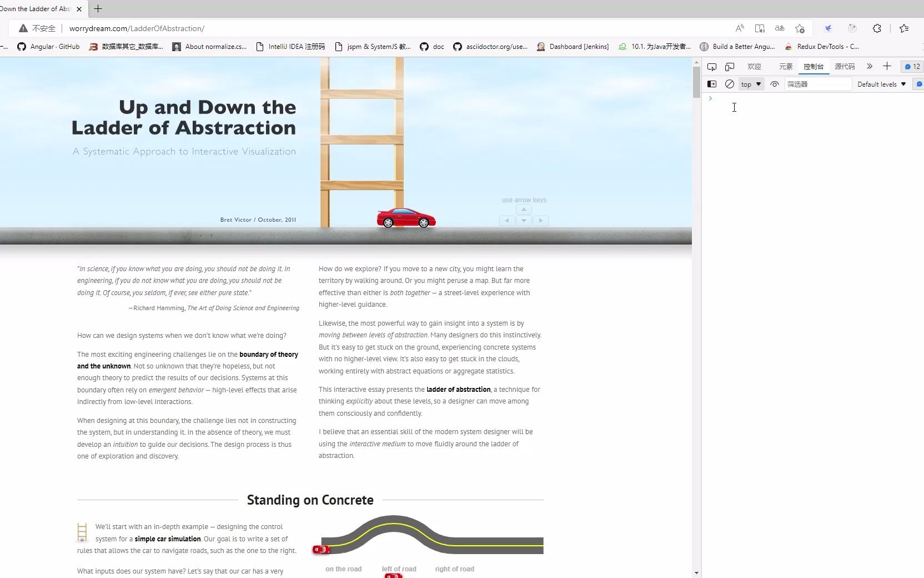This screenshot has width=924, height=578.
Task: Open the jspm & SystemJS bookmark
Action: click(373, 47)
